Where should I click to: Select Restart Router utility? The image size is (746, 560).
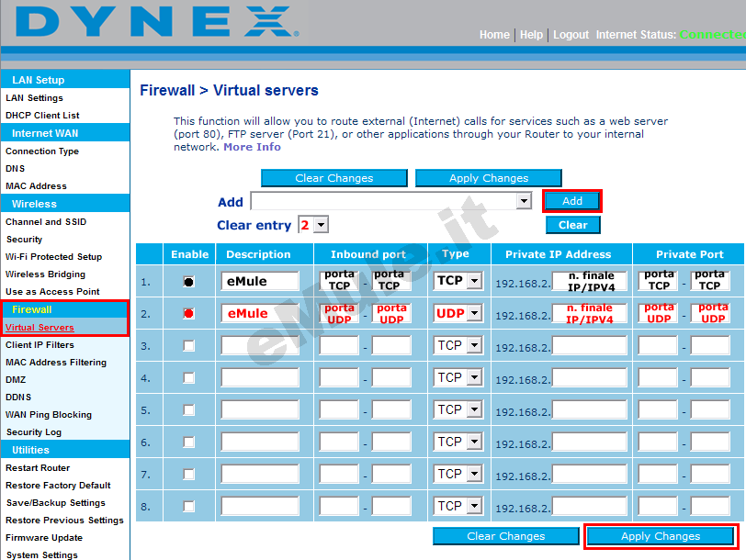[38, 468]
